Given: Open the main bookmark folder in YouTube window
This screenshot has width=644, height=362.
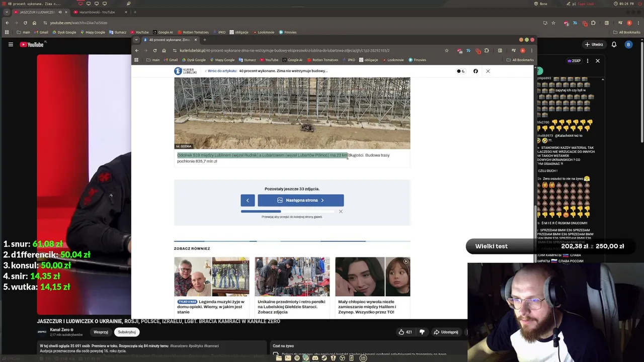Looking at the screenshot, I should 23,32.
